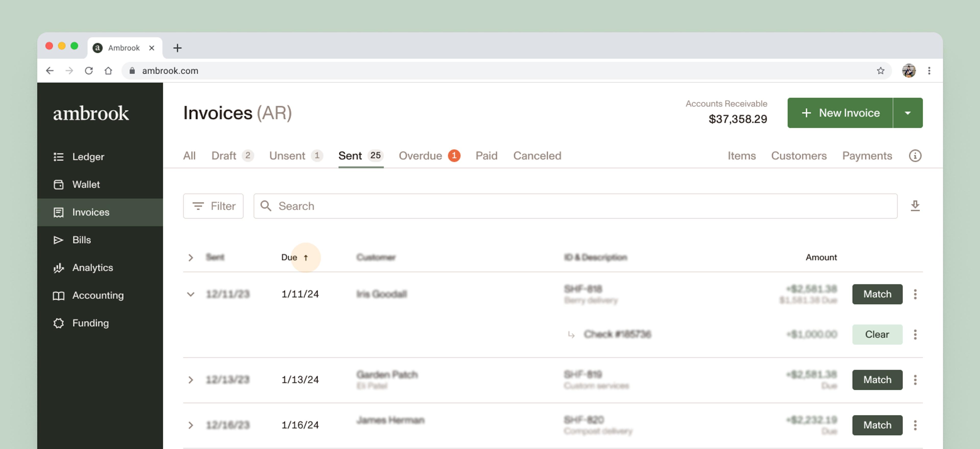Viewport: 980px width, 449px height.
Task: Open the Wallet sidebar item
Action: tap(85, 184)
